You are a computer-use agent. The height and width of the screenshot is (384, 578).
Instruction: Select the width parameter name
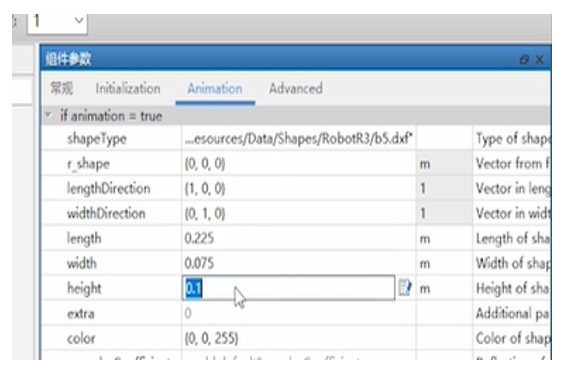click(x=82, y=263)
